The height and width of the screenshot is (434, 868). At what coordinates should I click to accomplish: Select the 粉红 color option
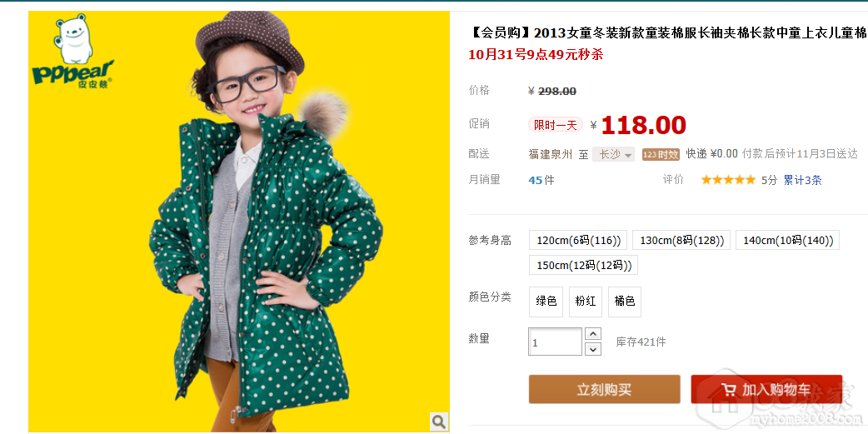pyautogui.click(x=586, y=302)
